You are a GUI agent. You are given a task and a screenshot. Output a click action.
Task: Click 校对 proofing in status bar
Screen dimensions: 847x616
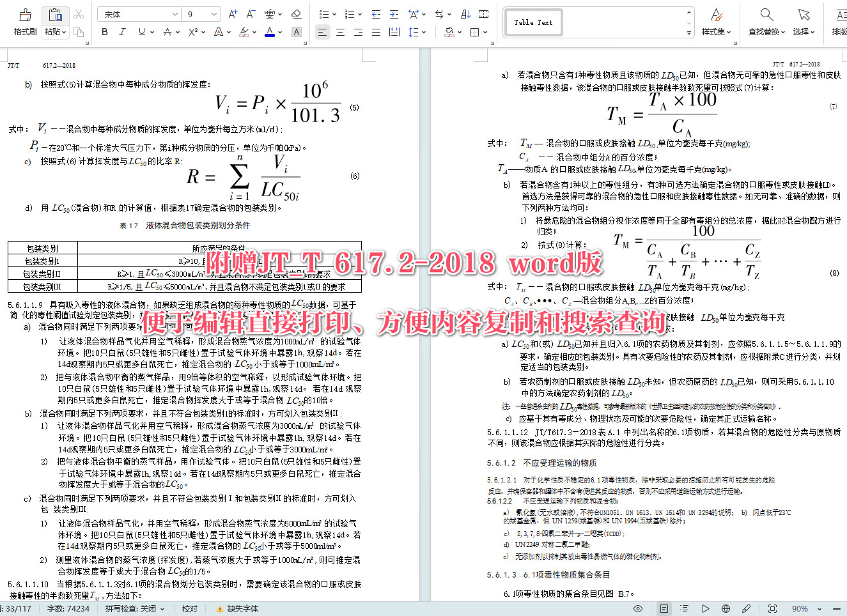point(189,608)
